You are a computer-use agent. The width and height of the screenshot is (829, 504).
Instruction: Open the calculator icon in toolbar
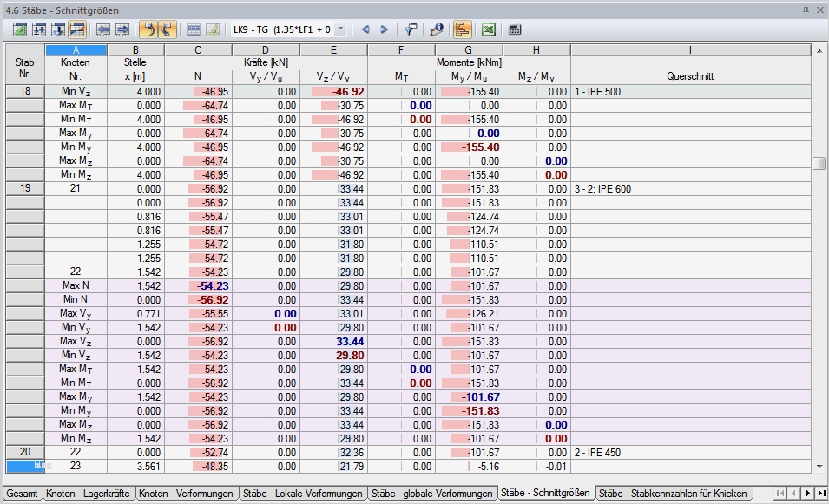point(515,29)
